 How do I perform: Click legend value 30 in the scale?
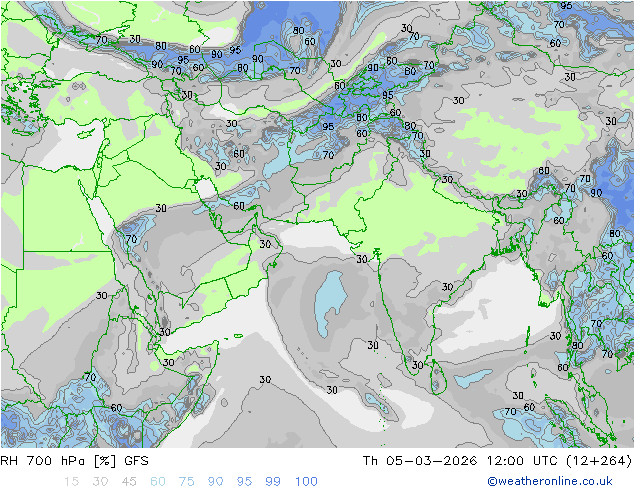tap(100, 482)
